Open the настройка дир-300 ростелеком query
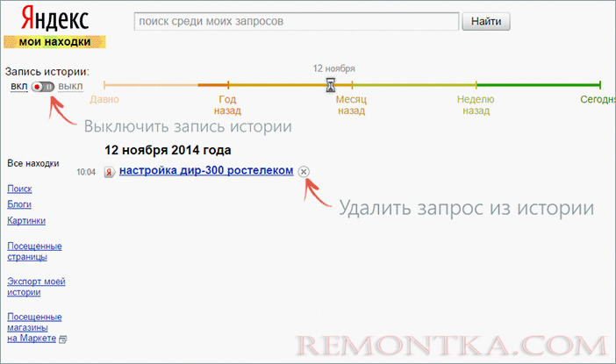The height and width of the screenshot is (364, 616). (206, 170)
